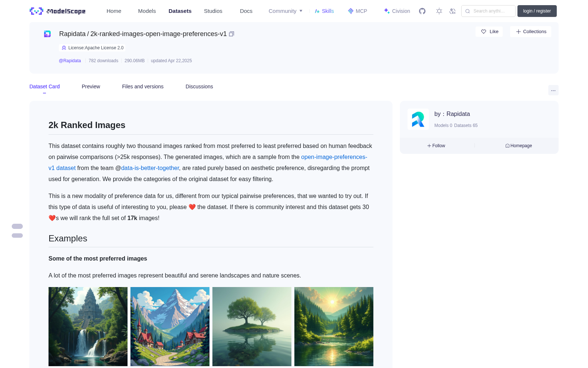Open the three-dot more options button
This screenshot has width=588, height=368.
point(553,90)
